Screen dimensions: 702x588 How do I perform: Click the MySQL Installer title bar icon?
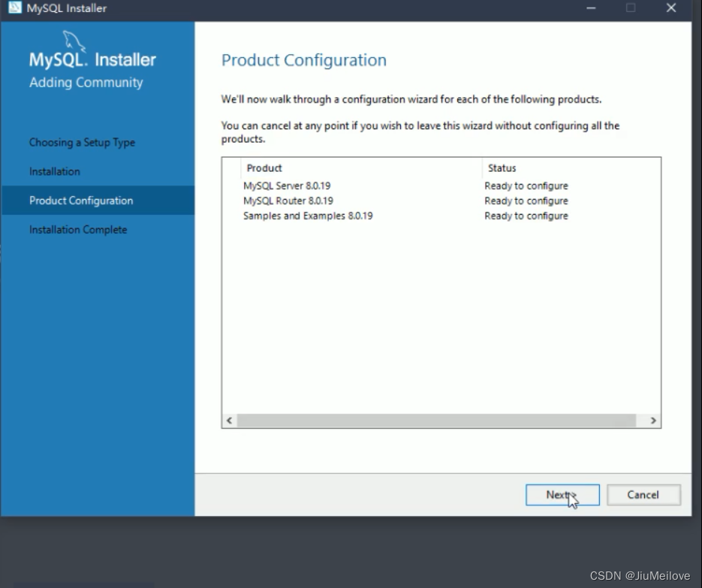pos(15,8)
